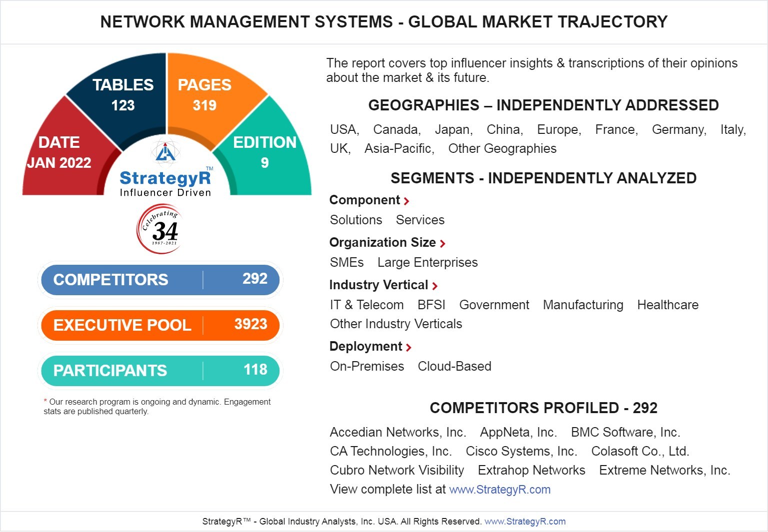The width and height of the screenshot is (768, 532).
Task: Expand the Industry Vertical chevron
Action: [x=435, y=286]
